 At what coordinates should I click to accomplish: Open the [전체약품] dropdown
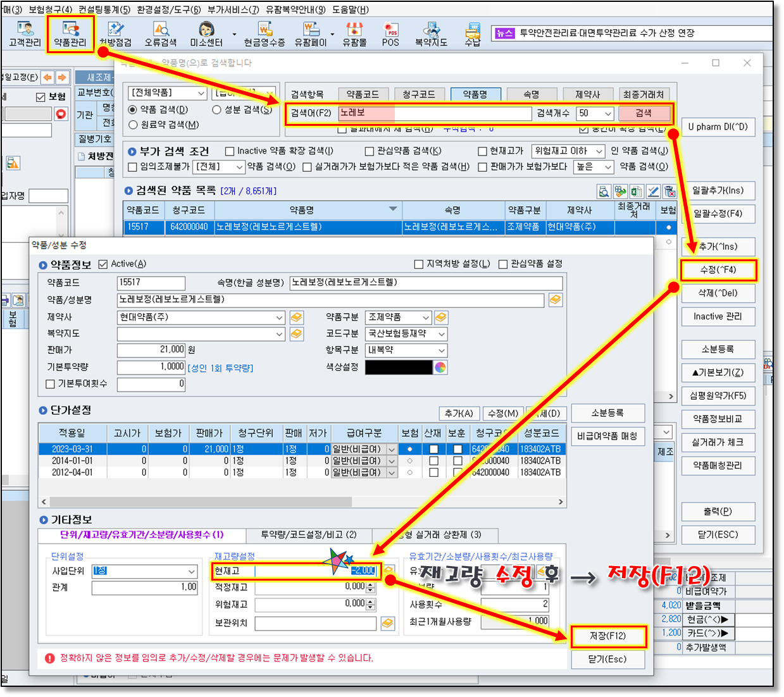(x=168, y=93)
